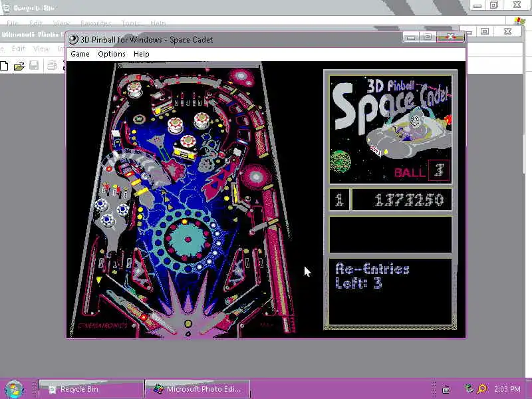The width and height of the screenshot is (532, 399).
Task: Click the Windows flag logo in Recycle Bin
Action: pyautogui.click(x=519, y=21)
